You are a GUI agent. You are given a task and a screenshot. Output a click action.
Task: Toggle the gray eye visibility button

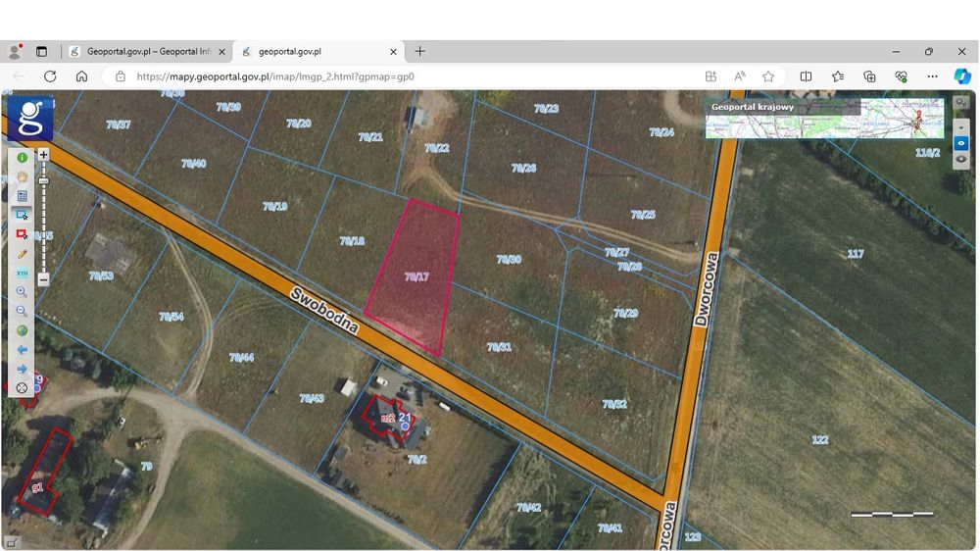pos(961,160)
